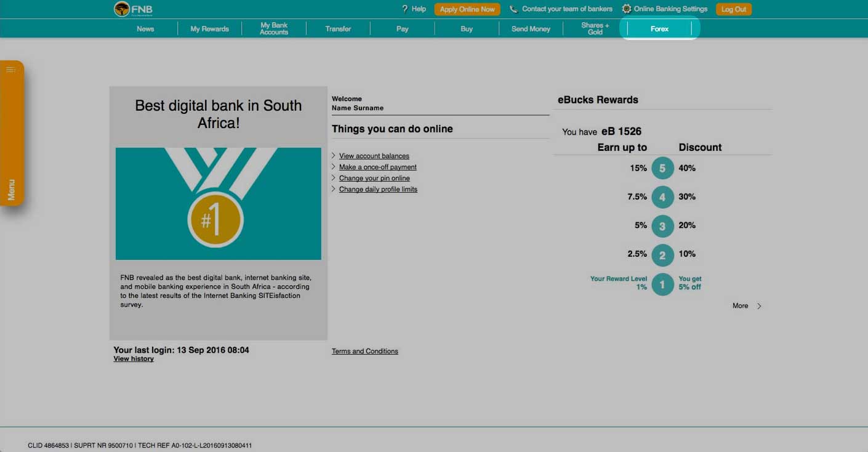Select reward level 1 circle
The width and height of the screenshot is (868, 452).
click(662, 284)
